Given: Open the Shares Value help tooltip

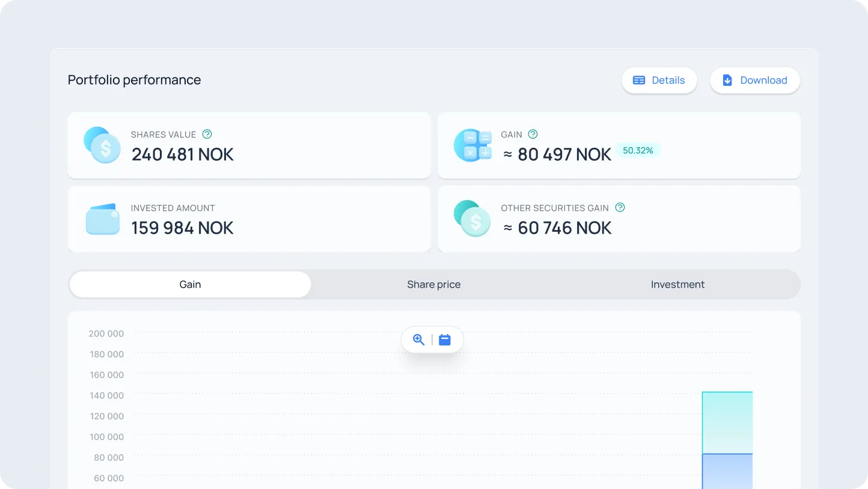Looking at the screenshot, I should pyautogui.click(x=207, y=134).
